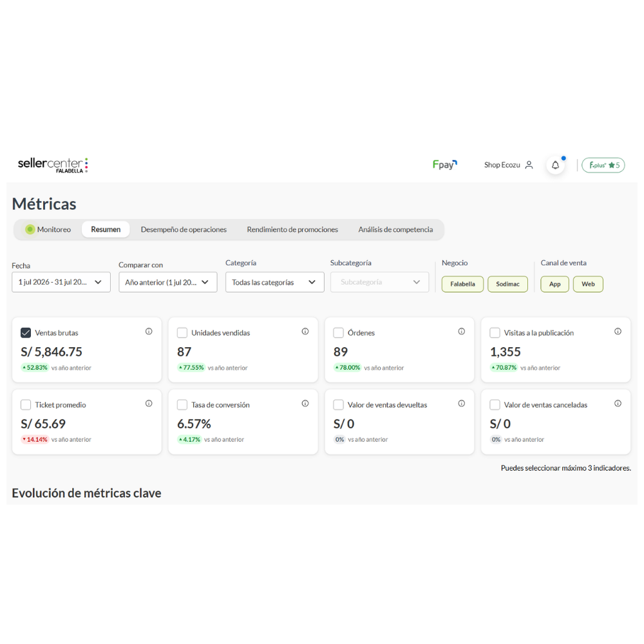The image size is (644, 644).
Task: Click the Shop Ecozu account name
Action: pyautogui.click(x=502, y=165)
